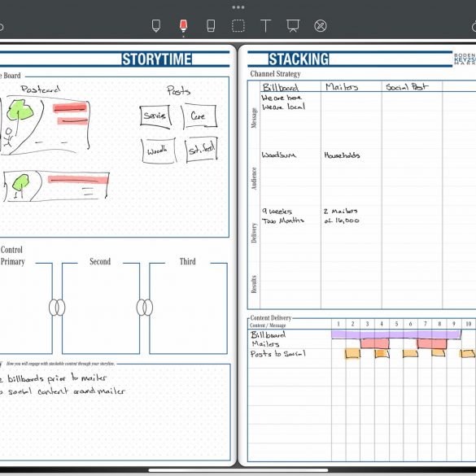Viewport: 476px width, 476px height.
Task: Tap the purple billboard timeline bar
Action: click(396, 334)
